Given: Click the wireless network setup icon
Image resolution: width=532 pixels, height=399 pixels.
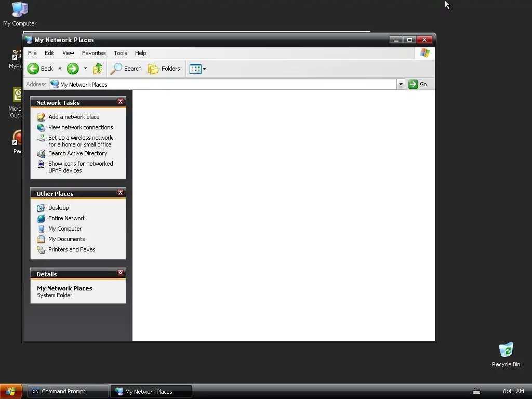Looking at the screenshot, I should [x=41, y=138].
